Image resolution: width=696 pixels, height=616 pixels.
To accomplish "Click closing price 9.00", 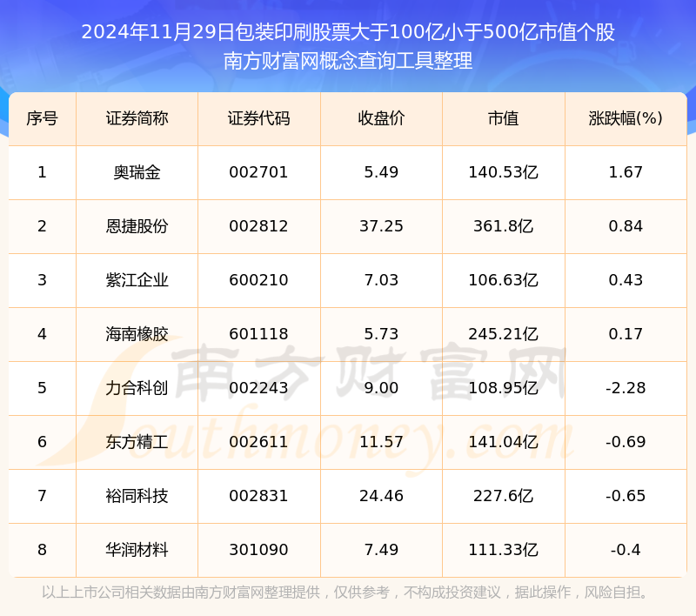I will point(381,388).
